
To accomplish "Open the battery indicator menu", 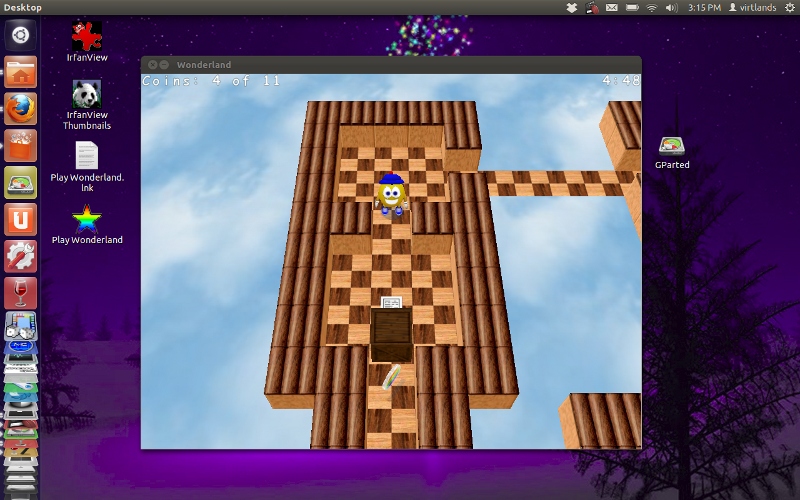I will click(632, 8).
